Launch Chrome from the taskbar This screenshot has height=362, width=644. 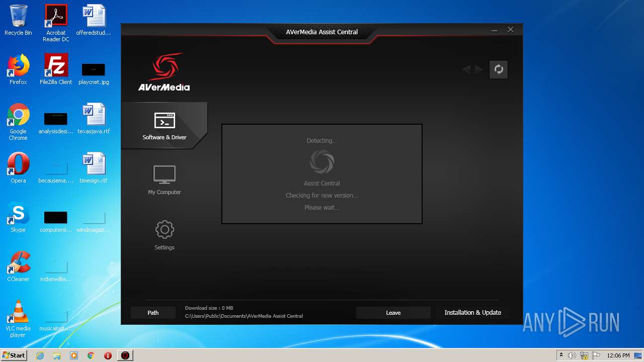91,355
